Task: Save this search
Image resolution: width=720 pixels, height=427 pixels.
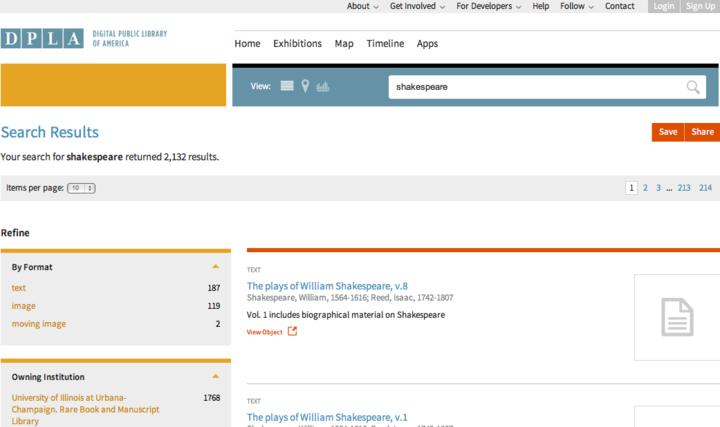Action: coord(668,132)
